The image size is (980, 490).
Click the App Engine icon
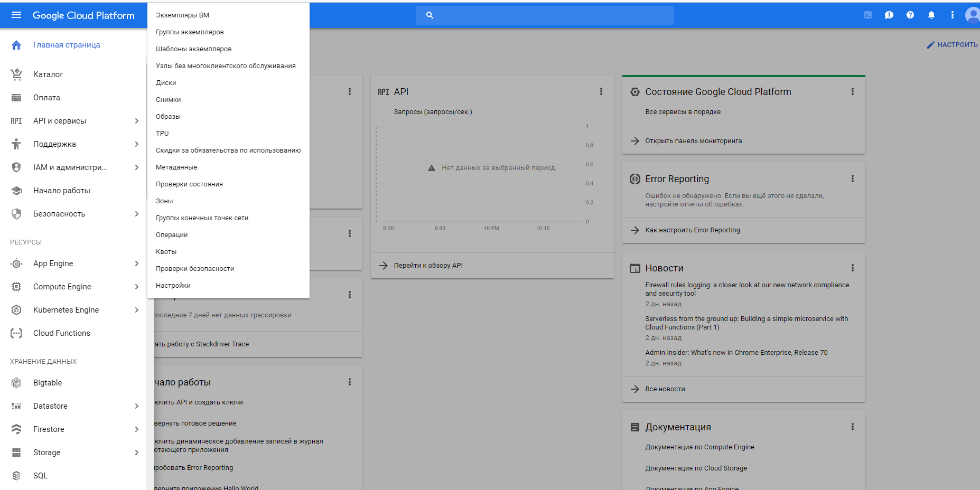pyautogui.click(x=16, y=263)
